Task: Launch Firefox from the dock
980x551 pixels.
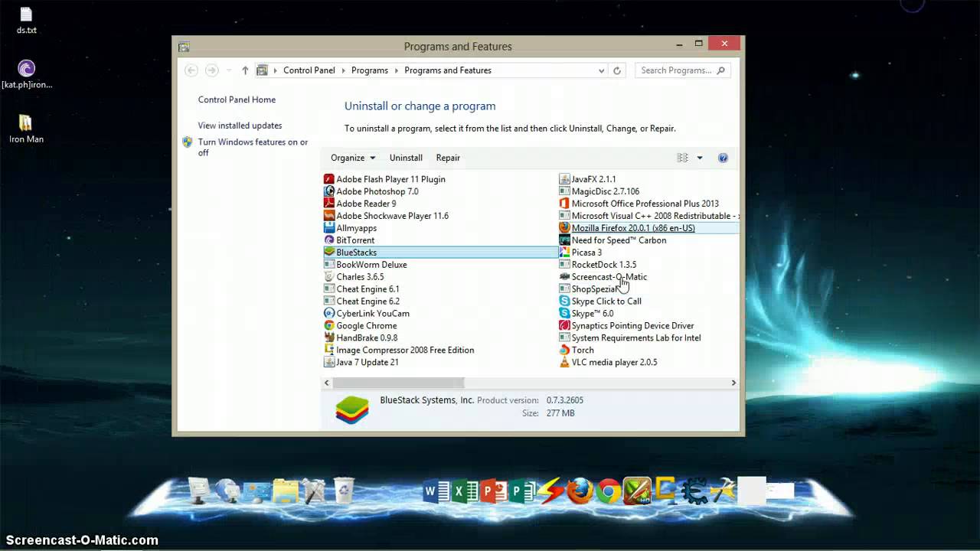Action: [580, 491]
